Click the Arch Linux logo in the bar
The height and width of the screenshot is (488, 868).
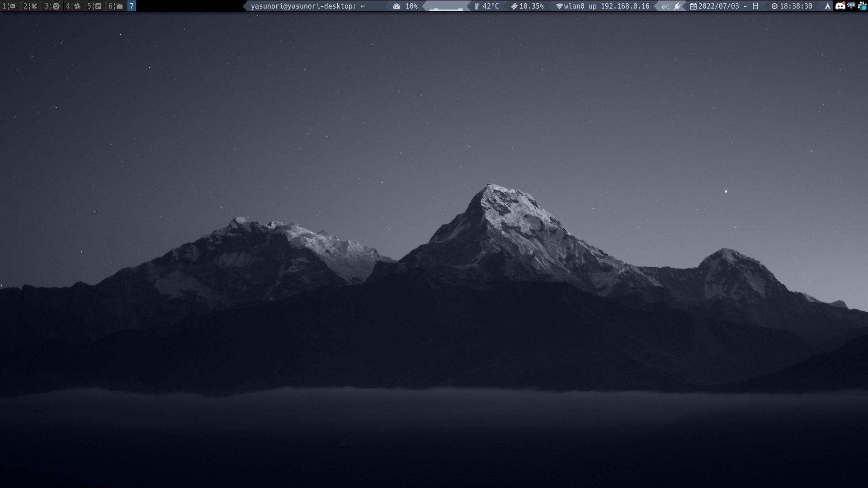(x=827, y=6)
